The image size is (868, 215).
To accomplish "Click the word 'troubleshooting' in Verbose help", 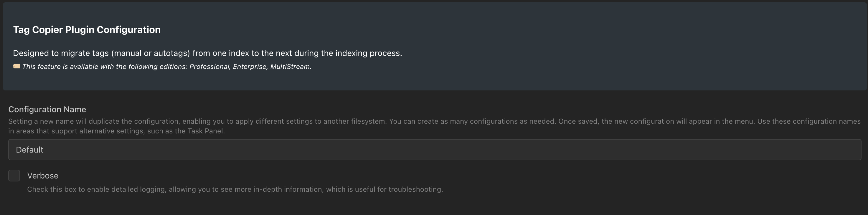I will coord(416,189).
